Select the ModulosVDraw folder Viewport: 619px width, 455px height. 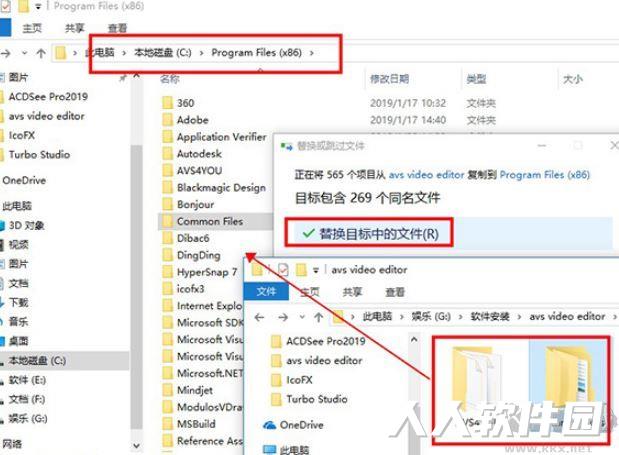tap(203, 407)
